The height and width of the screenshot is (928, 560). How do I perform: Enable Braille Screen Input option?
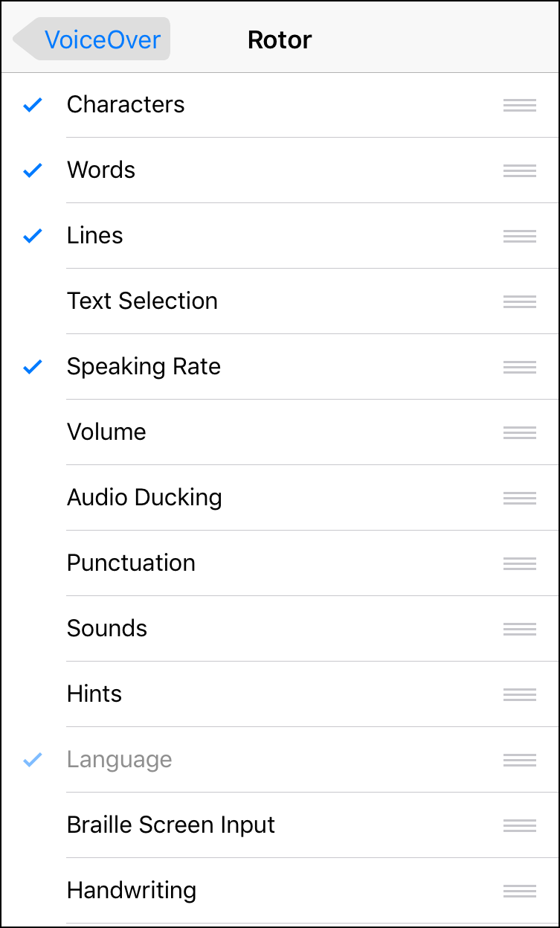pyautogui.click(x=171, y=825)
